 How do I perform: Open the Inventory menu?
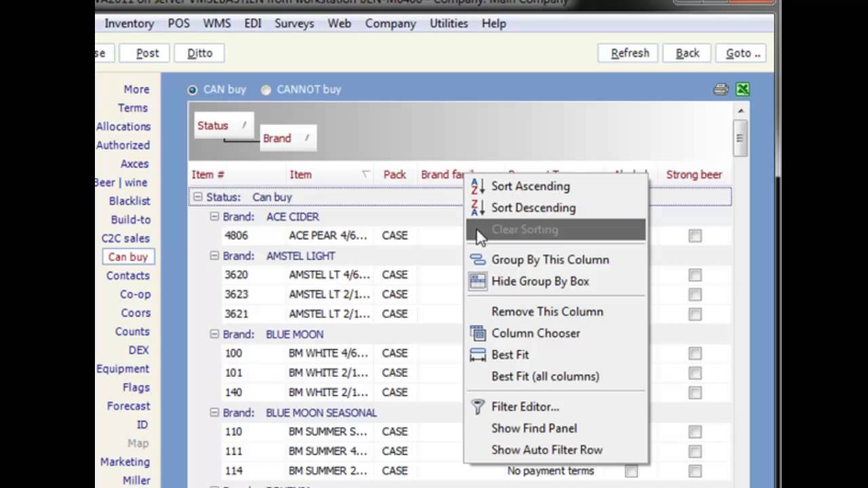coord(129,24)
